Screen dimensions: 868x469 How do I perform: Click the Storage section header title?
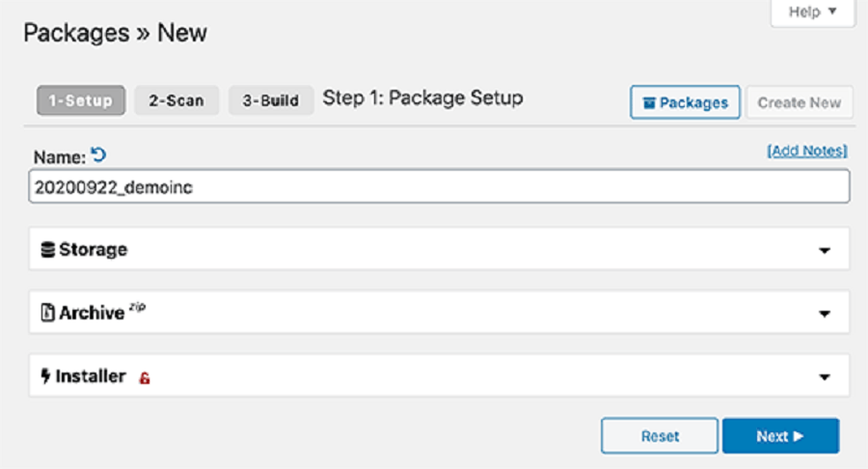coord(93,250)
